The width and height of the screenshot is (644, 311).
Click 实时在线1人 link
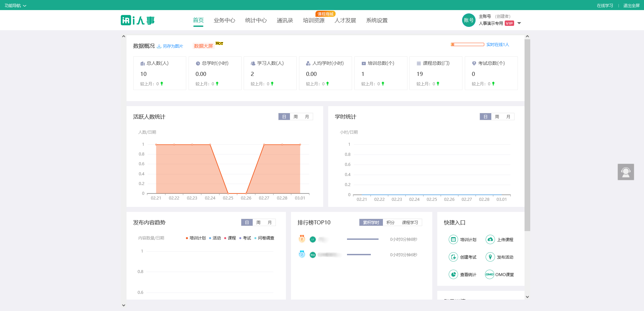[x=498, y=44]
